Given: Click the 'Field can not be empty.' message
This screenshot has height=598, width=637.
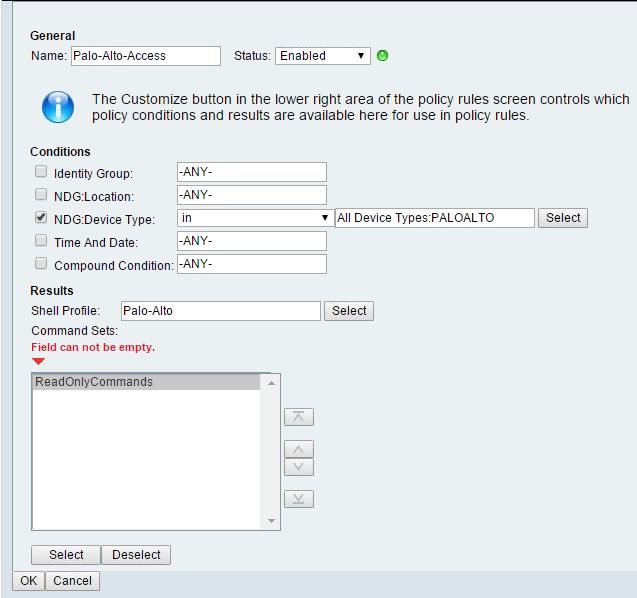Looking at the screenshot, I should click(93, 347).
